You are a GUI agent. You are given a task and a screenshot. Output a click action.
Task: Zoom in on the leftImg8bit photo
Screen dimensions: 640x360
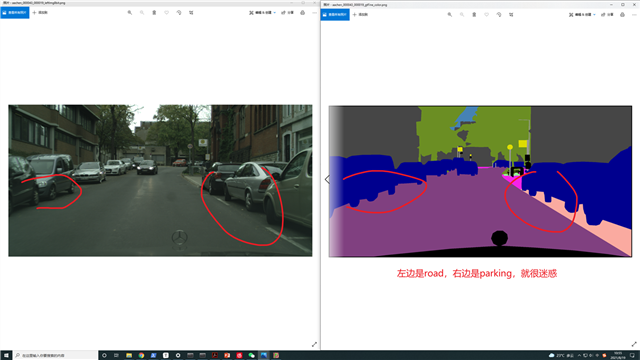(x=130, y=13)
